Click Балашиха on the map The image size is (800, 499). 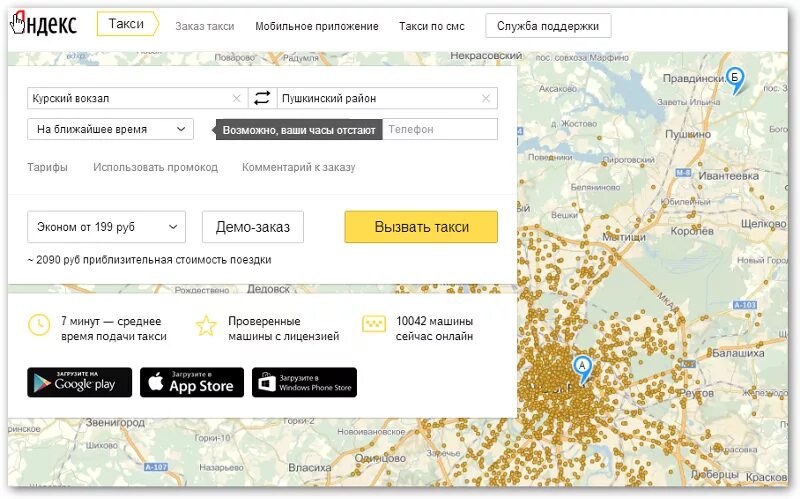738,353
